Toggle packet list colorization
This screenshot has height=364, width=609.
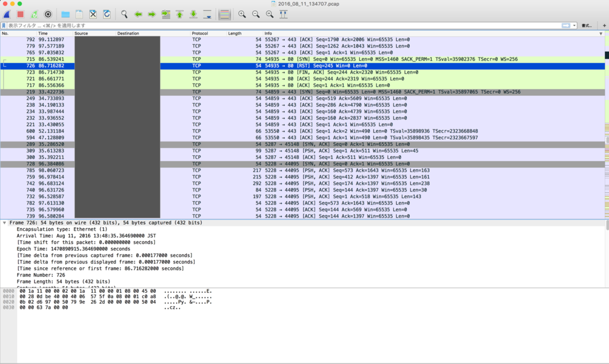224,14
